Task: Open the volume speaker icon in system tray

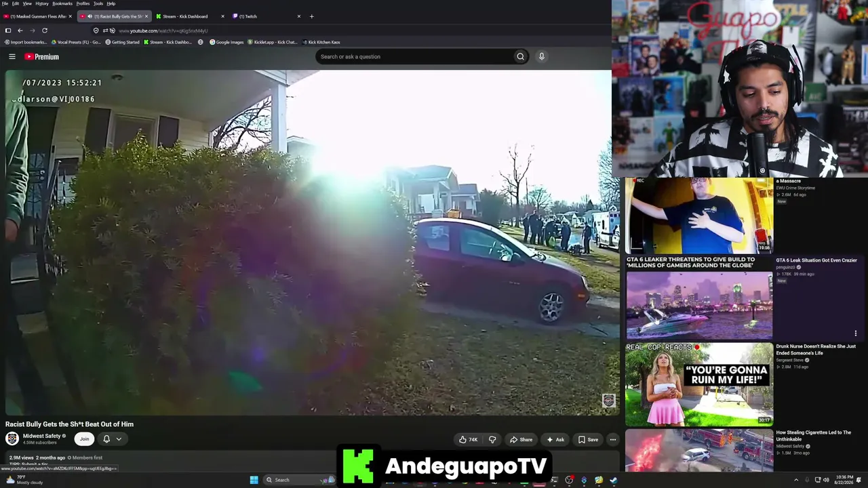Action: pos(826,480)
